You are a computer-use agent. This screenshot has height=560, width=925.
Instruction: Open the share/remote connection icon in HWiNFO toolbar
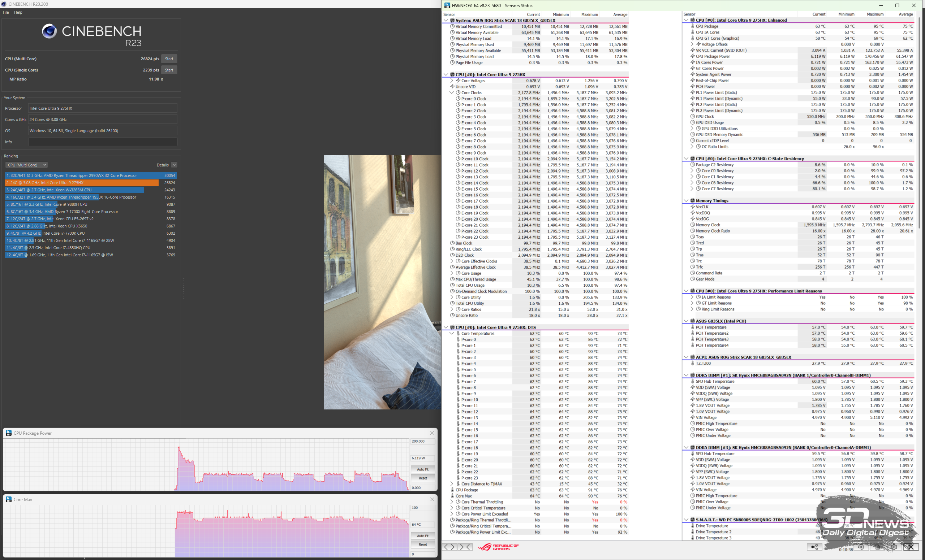click(x=814, y=547)
